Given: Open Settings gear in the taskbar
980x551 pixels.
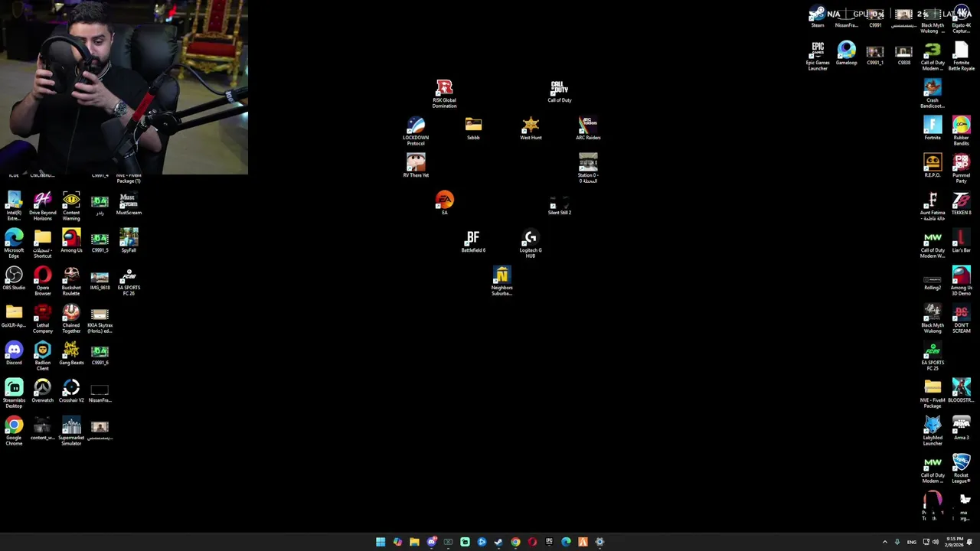Looking at the screenshot, I should (x=599, y=542).
